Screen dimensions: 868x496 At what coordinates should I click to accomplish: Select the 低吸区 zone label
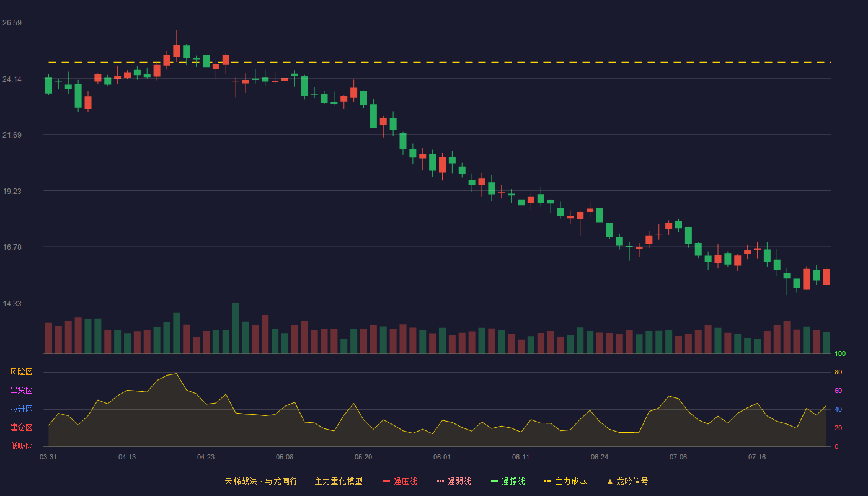pyautogui.click(x=21, y=446)
